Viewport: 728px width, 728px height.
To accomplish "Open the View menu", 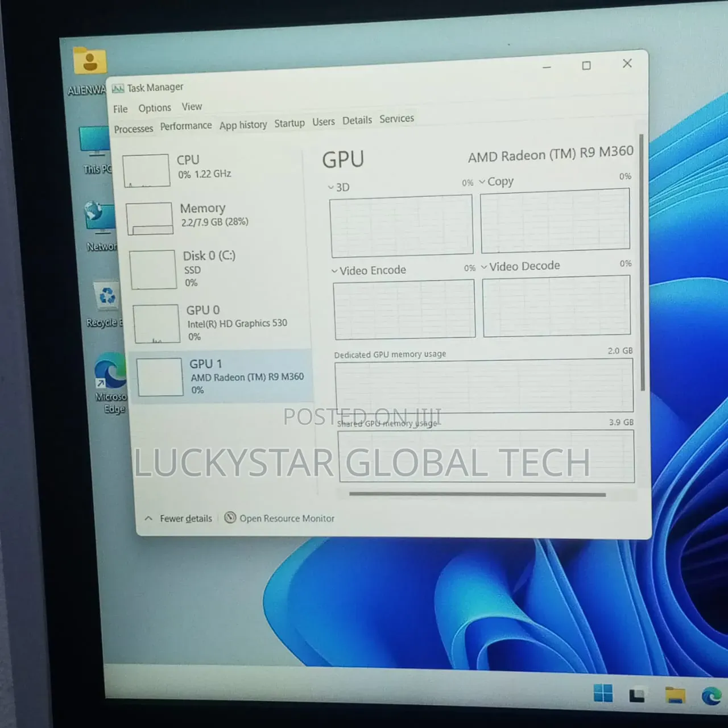I will point(192,106).
